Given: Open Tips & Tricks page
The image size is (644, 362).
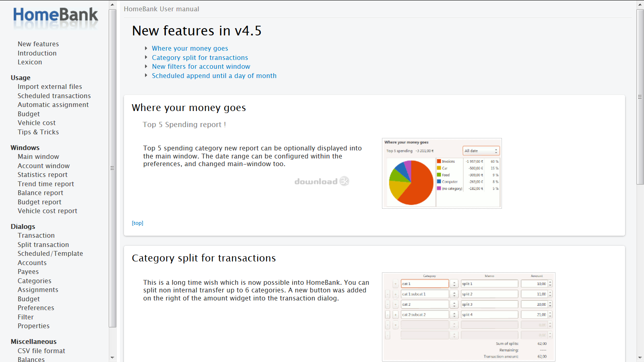Looking at the screenshot, I should tap(38, 132).
